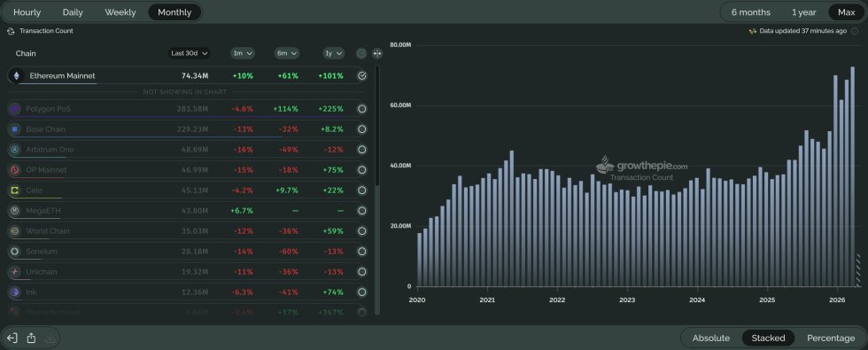This screenshot has width=868, height=350.
Task: Click the Base Chain 229.23M value
Action: [193, 129]
